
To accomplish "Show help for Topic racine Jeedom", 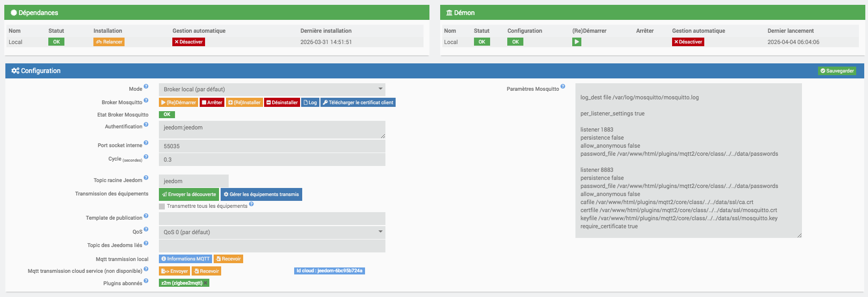I will tap(146, 178).
